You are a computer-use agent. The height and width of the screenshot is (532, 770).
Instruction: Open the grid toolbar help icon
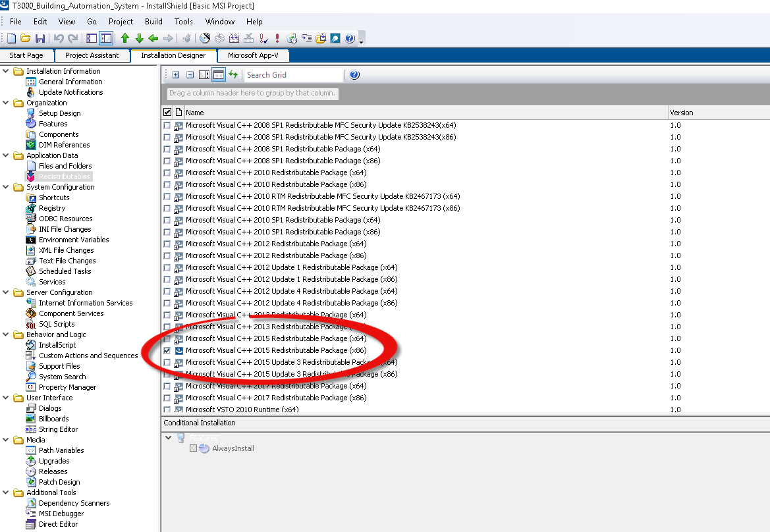click(x=354, y=74)
